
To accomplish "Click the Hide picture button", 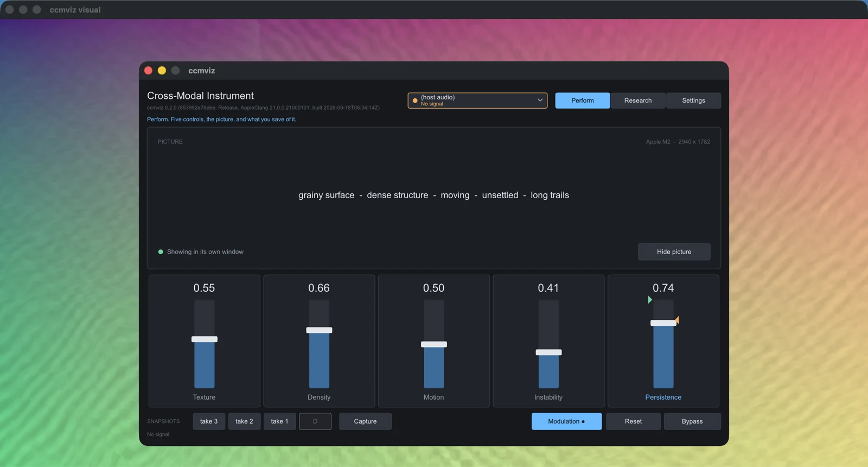I will (x=674, y=252).
